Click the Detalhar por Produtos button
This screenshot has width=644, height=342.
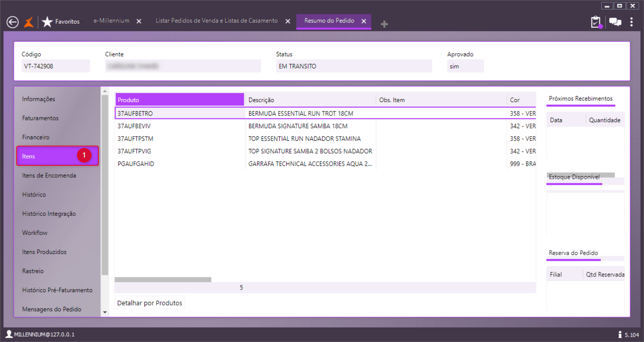(x=150, y=303)
